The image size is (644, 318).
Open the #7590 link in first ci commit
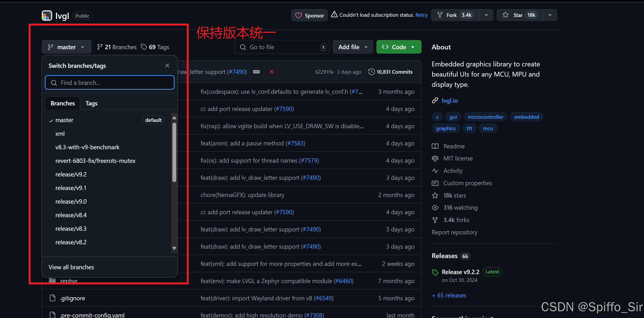284,109
